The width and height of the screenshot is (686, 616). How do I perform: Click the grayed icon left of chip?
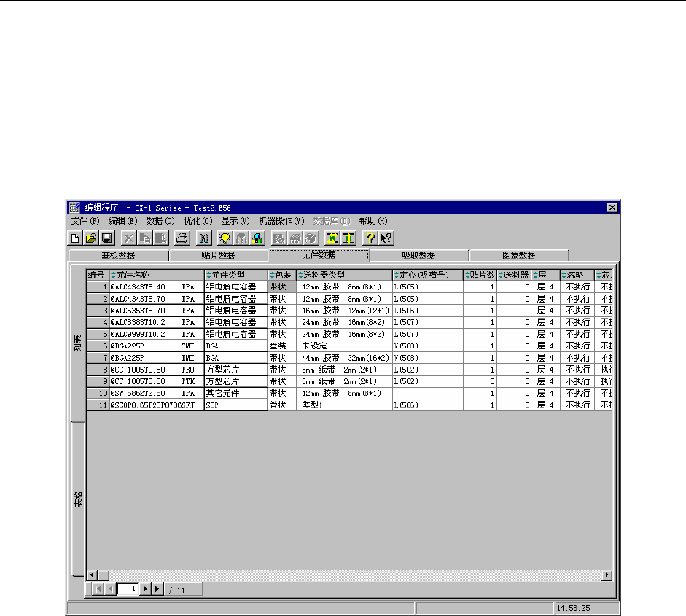click(x=278, y=238)
